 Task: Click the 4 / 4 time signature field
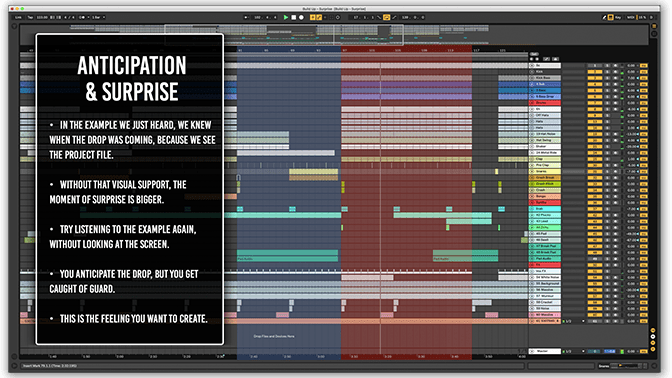click(x=68, y=18)
